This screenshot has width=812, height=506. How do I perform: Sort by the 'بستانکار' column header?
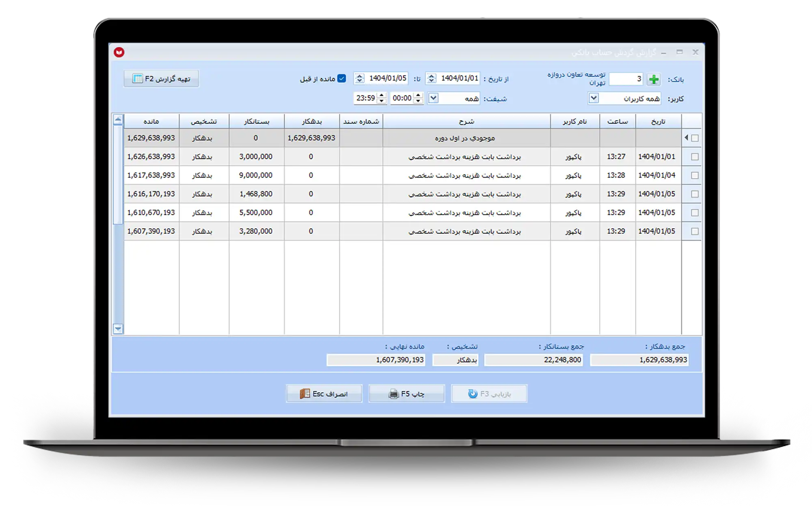pos(256,121)
